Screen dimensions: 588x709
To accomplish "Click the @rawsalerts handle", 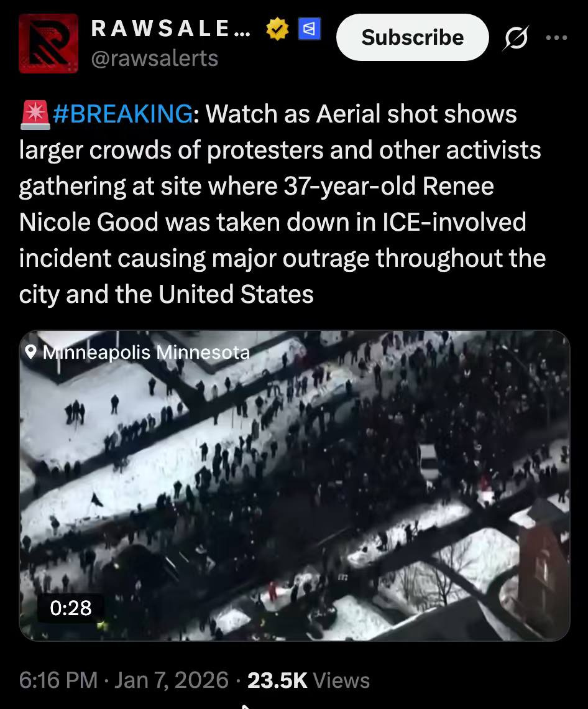I will [x=155, y=58].
